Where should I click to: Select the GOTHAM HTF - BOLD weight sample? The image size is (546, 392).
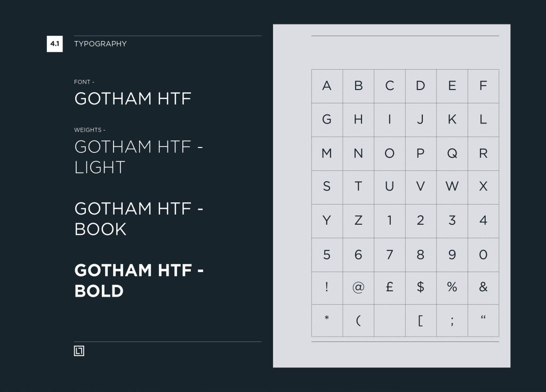click(x=139, y=280)
